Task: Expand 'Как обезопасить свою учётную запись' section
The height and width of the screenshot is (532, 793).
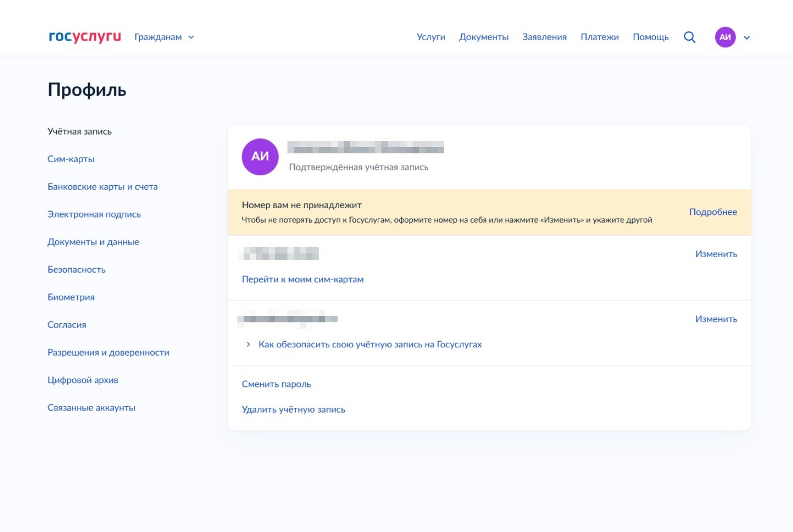Action: pyautogui.click(x=364, y=344)
